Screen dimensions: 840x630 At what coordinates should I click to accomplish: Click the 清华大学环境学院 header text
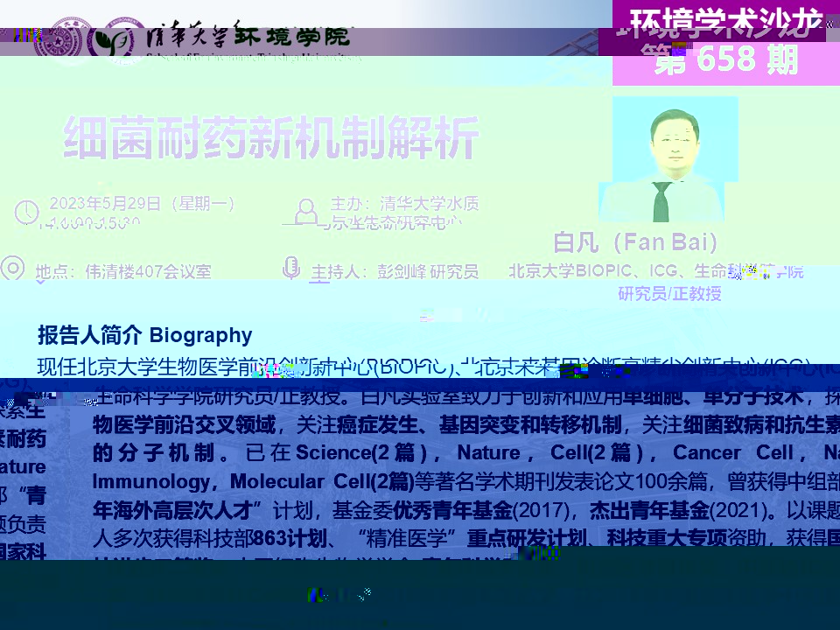point(248,37)
